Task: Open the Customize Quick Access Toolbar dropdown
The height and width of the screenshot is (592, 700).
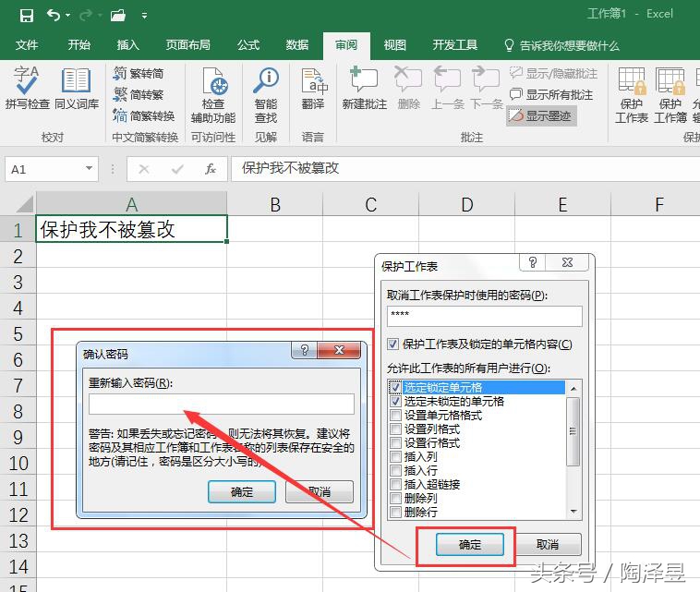Action: [144, 16]
